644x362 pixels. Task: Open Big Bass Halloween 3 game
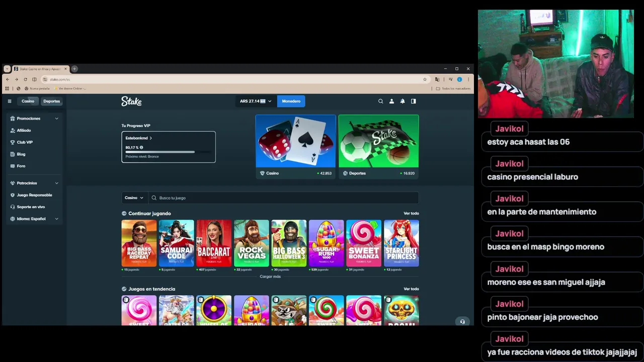click(289, 243)
